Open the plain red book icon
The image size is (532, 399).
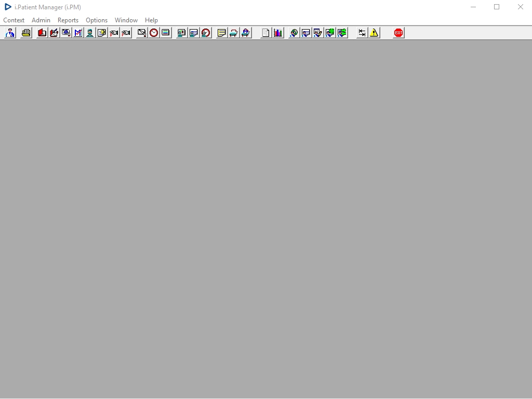pos(42,33)
